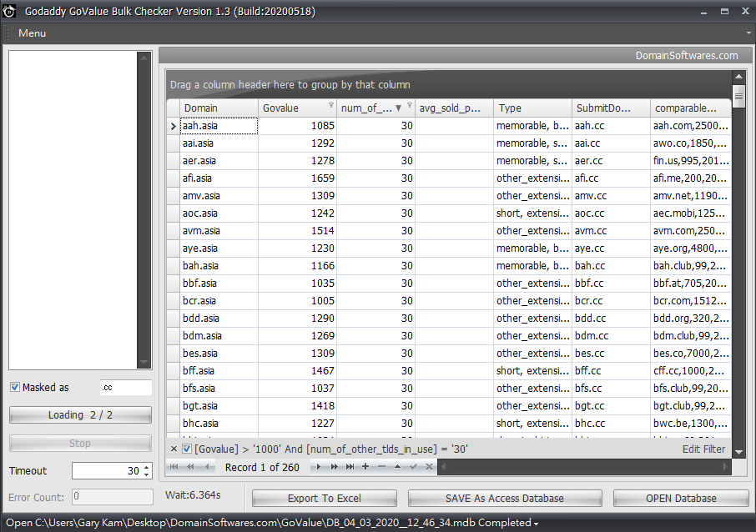
Task: Open the menu bar overflow arrow
Action: [x=748, y=33]
